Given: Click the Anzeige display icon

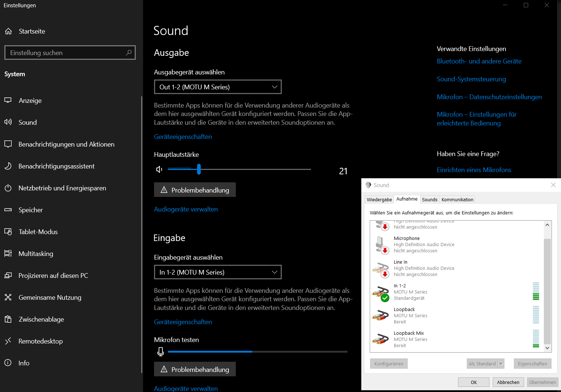Looking at the screenshot, I should pyautogui.click(x=8, y=100).
